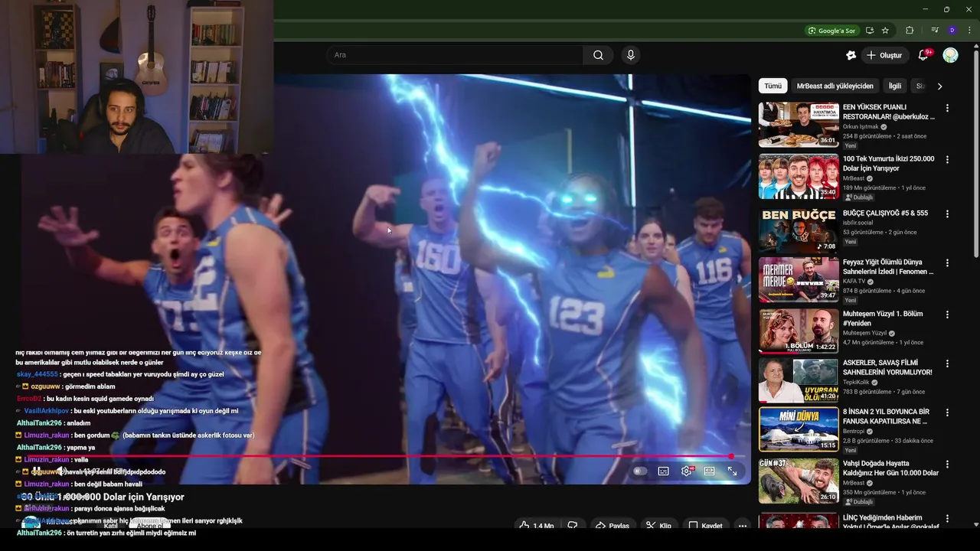Start voice search with the microphone icon
980x551 pixels.
coord(631,55)
